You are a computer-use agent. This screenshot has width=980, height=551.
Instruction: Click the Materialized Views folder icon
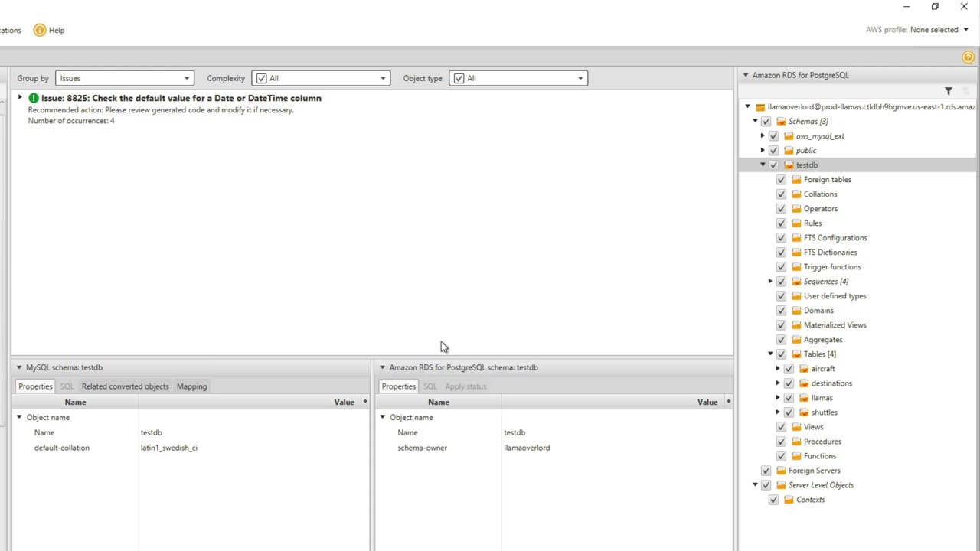tap(796, 325)
